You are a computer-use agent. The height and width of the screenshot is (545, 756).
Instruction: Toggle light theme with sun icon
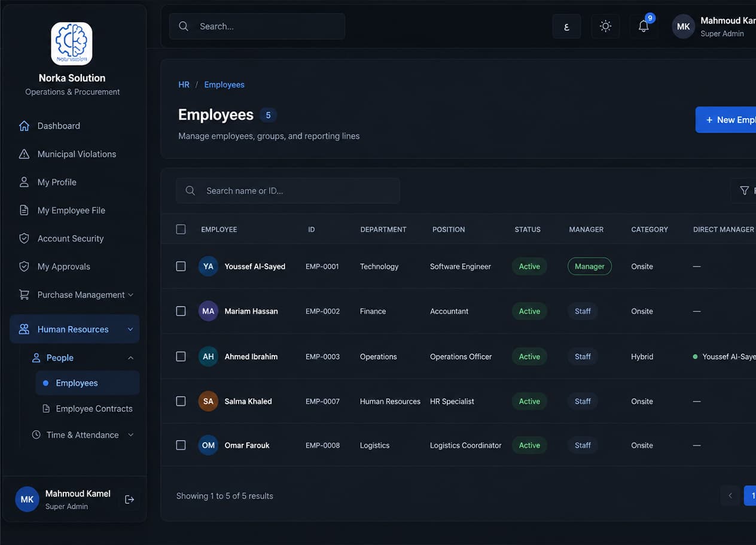[605, 26]
